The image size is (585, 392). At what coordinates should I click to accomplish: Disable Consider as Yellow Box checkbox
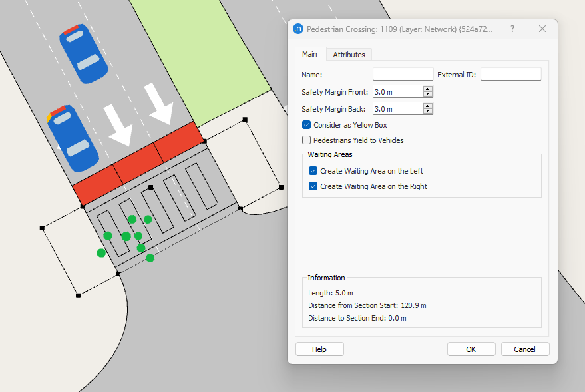[x=307, y=125]
